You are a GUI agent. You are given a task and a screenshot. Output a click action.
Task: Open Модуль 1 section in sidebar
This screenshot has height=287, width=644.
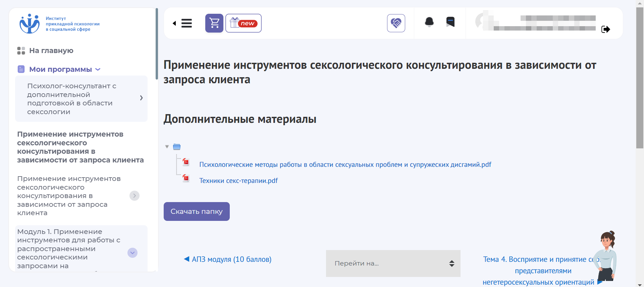69,249
